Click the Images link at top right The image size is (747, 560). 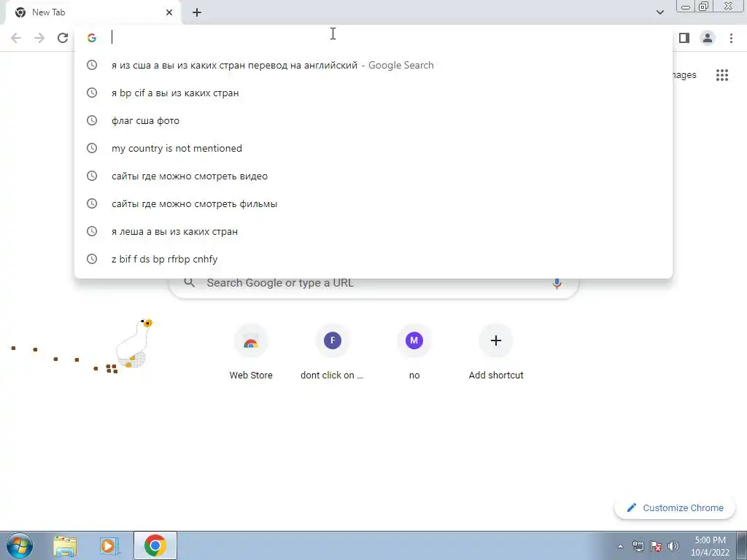point(684,75)
